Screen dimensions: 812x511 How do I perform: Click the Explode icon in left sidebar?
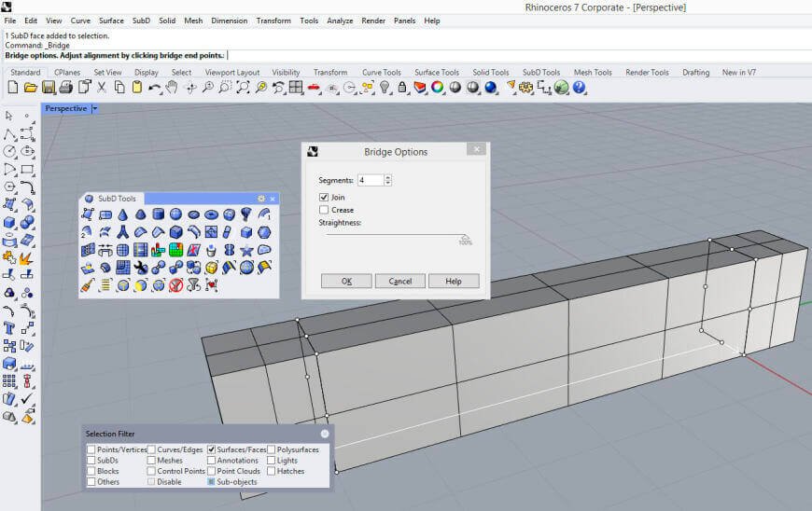26,257
